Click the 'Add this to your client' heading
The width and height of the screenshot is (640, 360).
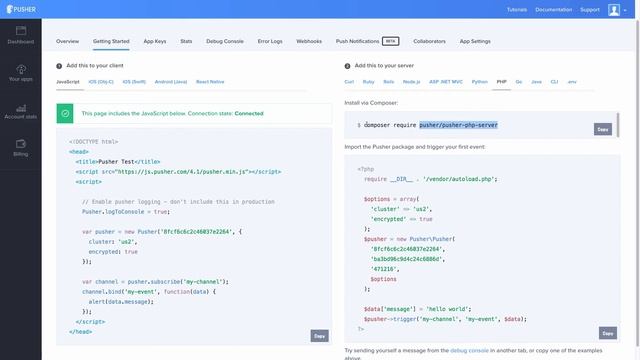point(95,65)
